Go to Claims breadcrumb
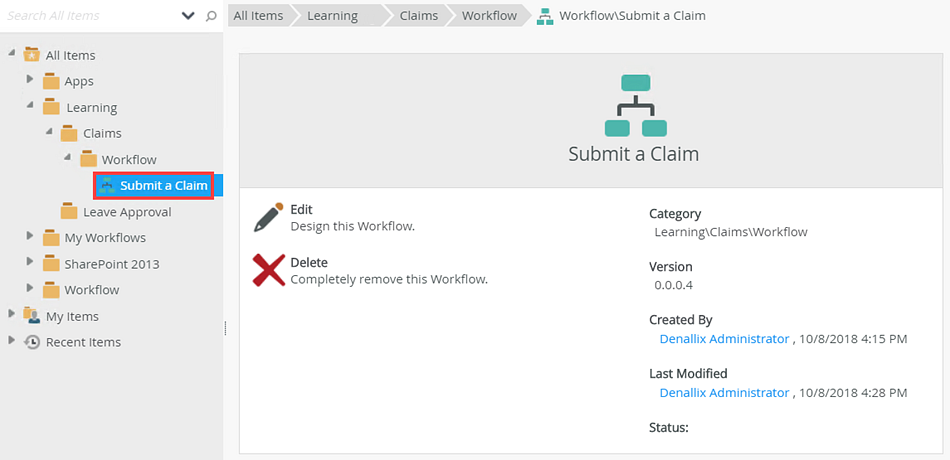The image size is (950, 460). click(419, 16)
